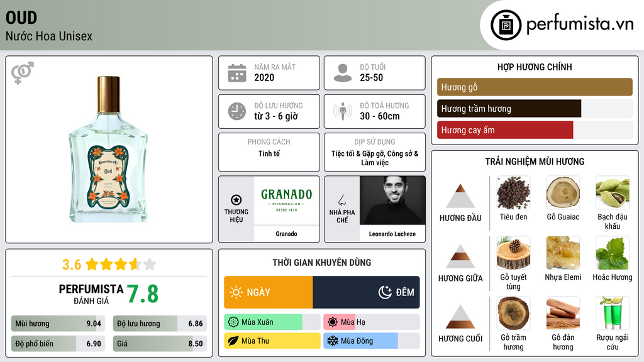Viewport: 644px width, 362px height.
Task: Click the Hương đầu pyramid icon
Action: (460, 196)
